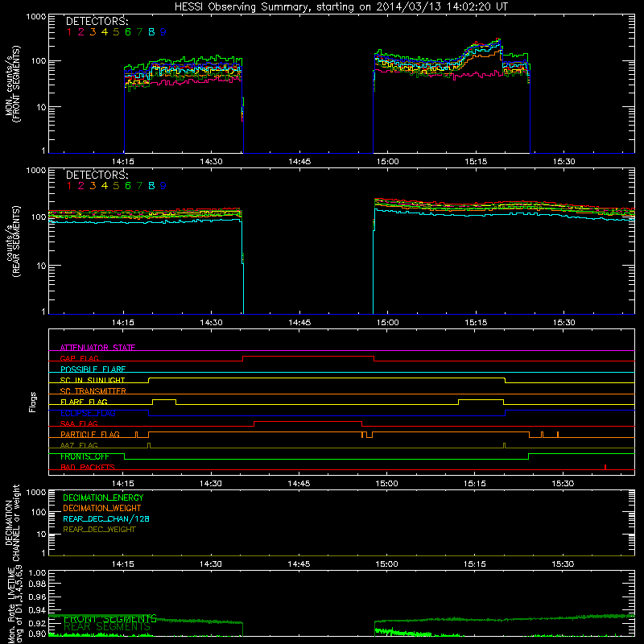Click yellow detector number 4 in front segments legend
This screenshot has width=644, height=644.
[105, 32]
